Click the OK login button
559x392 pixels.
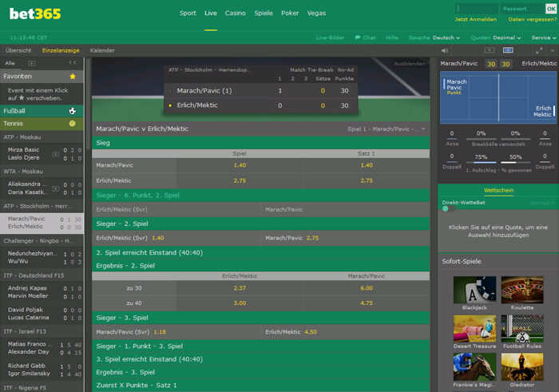pyautogui.click(x=551, y=9)
